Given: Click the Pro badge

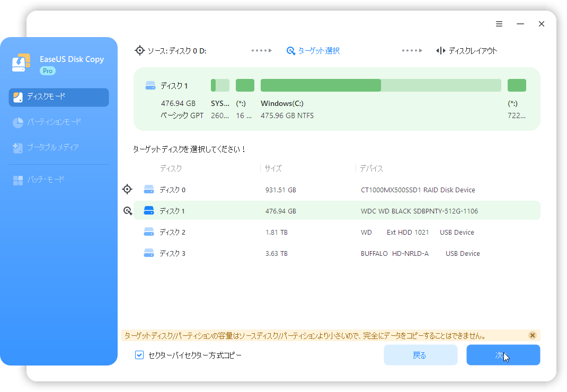Looking at the screenshot, I should [48, 71].
